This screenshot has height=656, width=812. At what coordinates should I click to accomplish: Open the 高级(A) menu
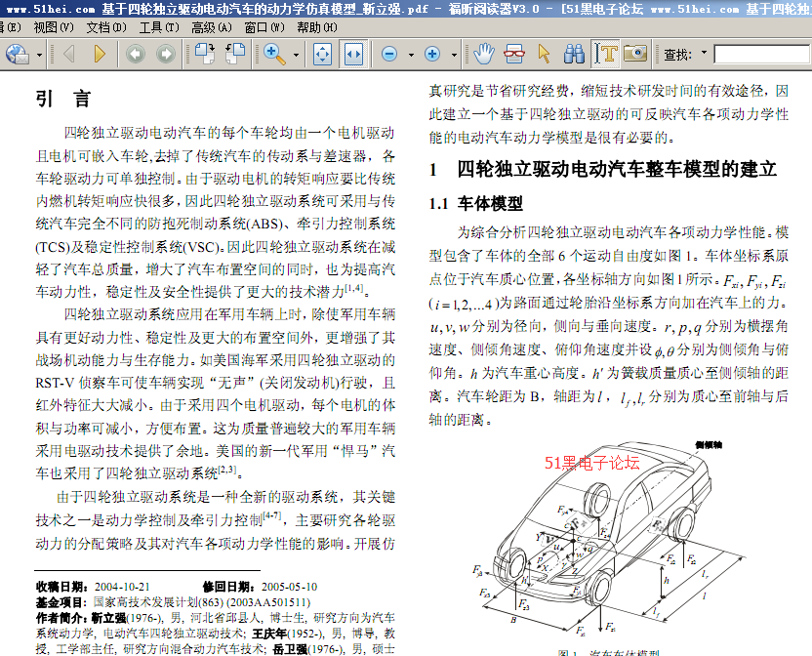212,27
